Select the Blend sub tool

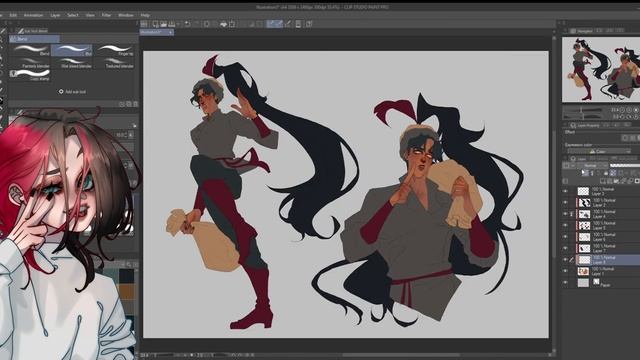click(30, 50)
